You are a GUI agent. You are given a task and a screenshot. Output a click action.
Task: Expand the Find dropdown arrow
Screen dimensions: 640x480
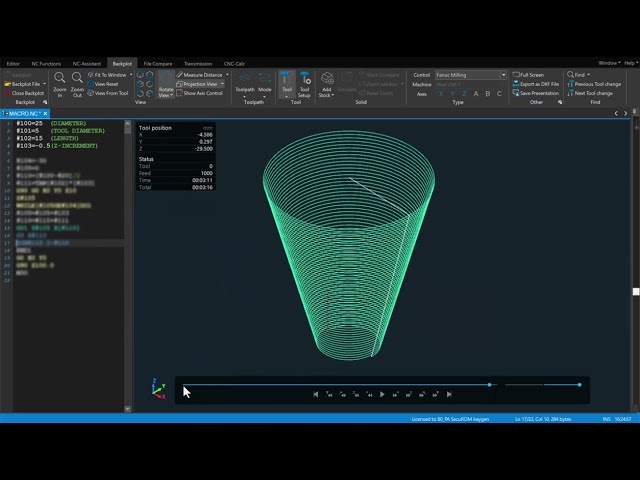pos(588,75)
